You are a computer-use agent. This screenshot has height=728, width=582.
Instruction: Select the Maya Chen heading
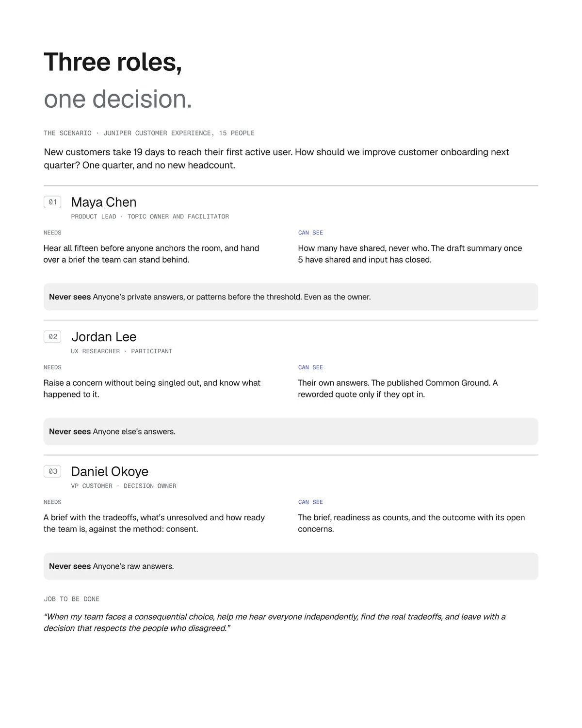pos(104,202)
